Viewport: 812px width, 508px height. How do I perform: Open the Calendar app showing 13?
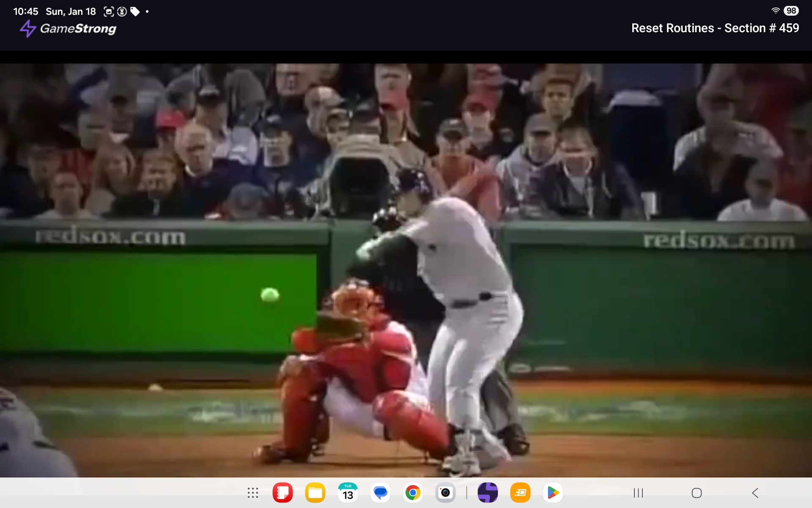click(x=348, y=493)
